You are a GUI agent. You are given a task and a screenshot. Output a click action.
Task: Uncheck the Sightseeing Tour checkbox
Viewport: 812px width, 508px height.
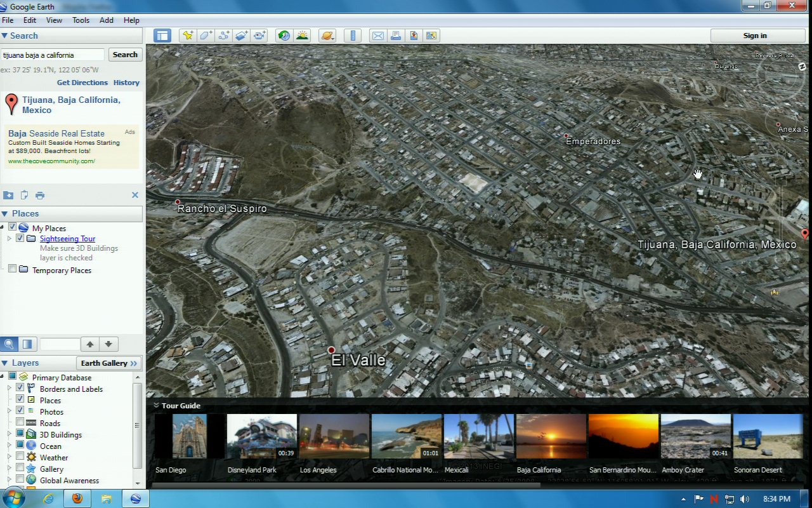click(x=20, y=239)
